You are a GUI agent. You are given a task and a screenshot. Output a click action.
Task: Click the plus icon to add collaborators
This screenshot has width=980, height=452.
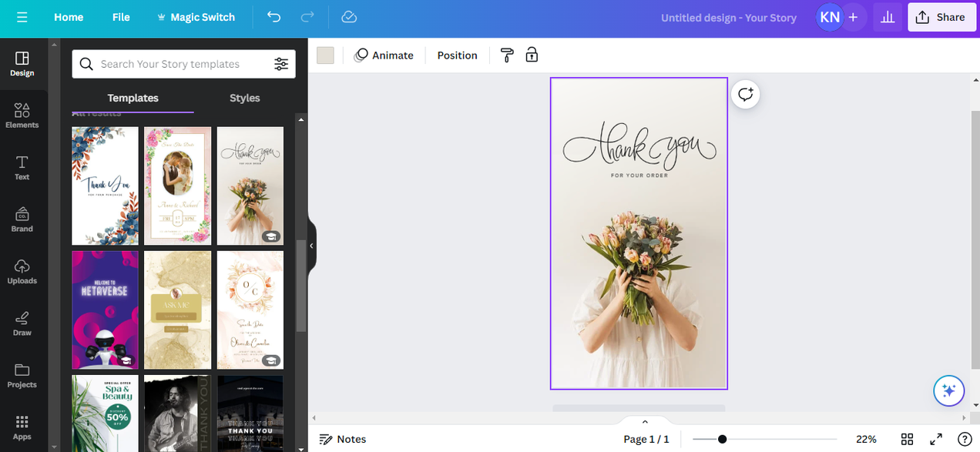[853, 17]
